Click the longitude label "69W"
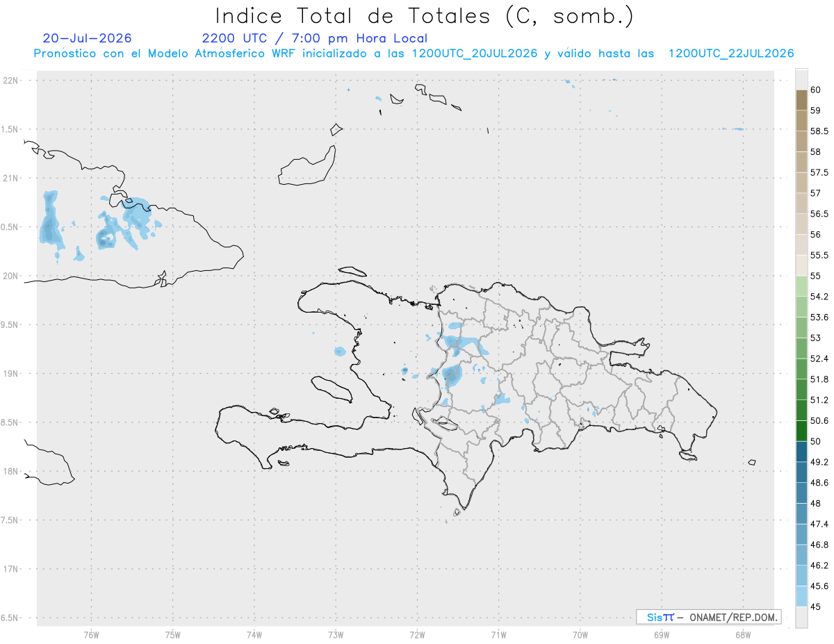Image resolution: width=834 pixels, height=644 pixels. (x=662, y=635)
